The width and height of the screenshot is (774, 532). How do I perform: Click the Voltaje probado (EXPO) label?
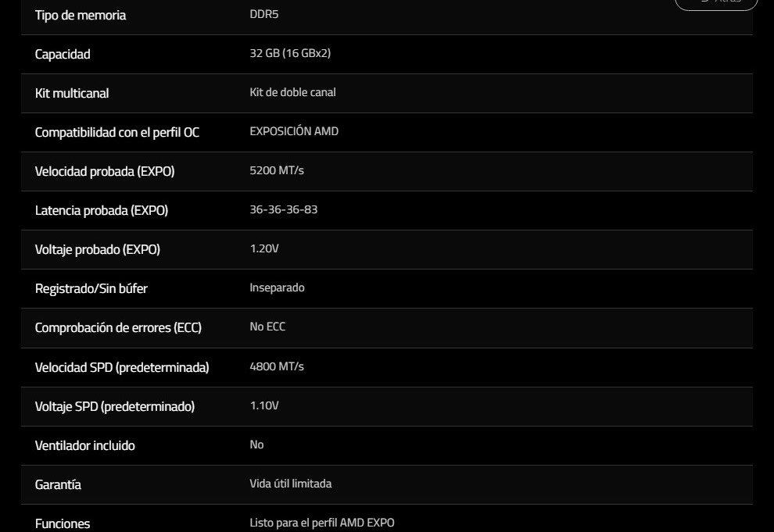point(98,249)
